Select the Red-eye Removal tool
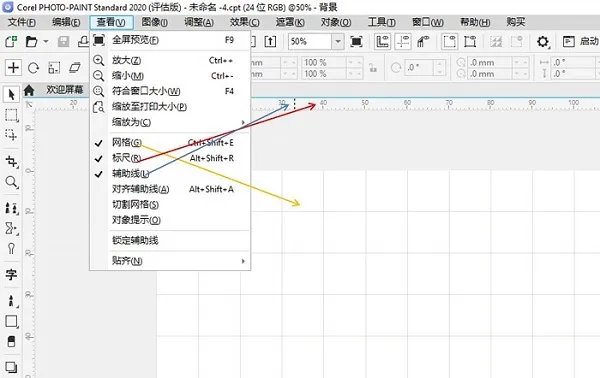The height and width of the screenshot is (378, 600). (11, 249)
